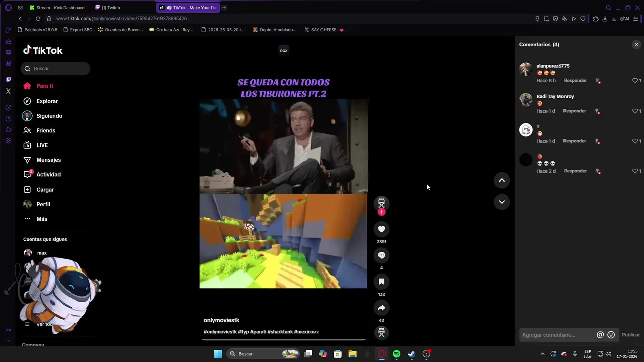Insert a mention with the @ icon
644x362 pixels.
click(x=600, y=335)
